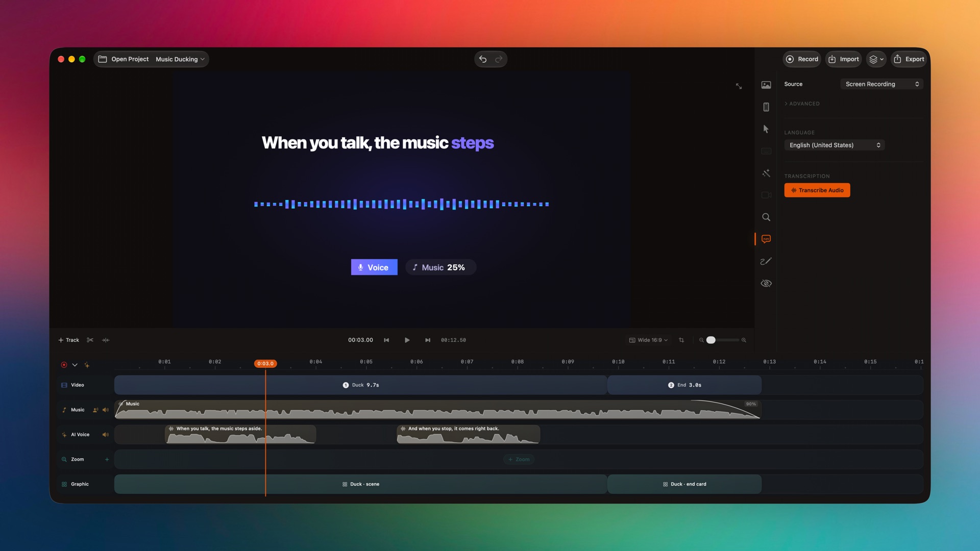
Task: Add a new Track
Action: (x=68, y=340)
